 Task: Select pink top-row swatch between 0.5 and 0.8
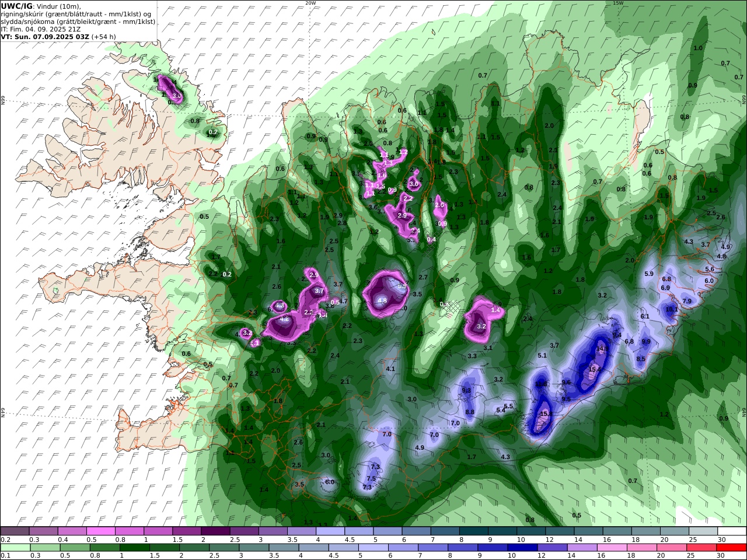100,531
